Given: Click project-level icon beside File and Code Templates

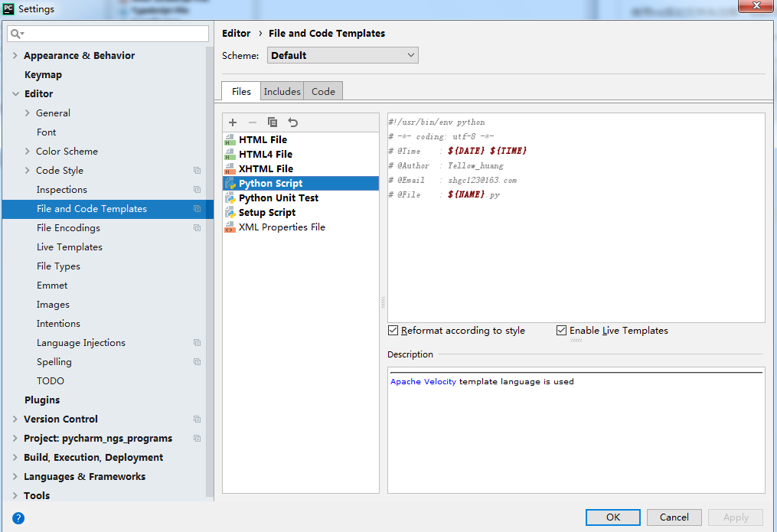Looking at the screenshot, I should pyautogui.click(x=198, y=208).
